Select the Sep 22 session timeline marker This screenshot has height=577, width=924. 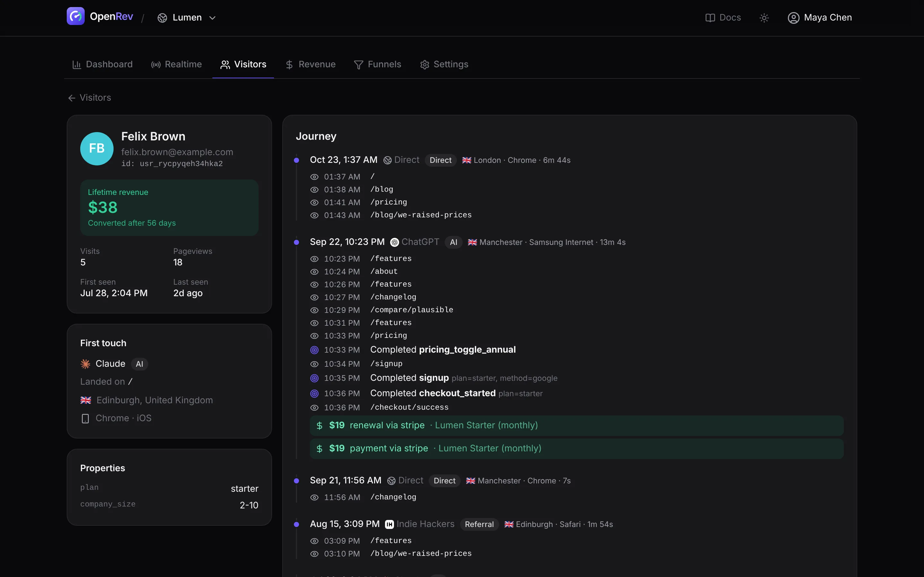coord(296,242)
